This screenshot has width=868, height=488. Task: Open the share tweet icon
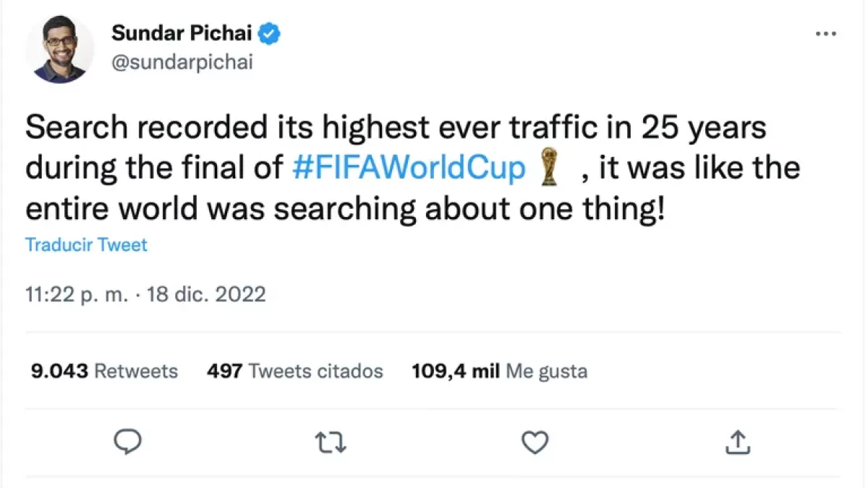[737, 442]
